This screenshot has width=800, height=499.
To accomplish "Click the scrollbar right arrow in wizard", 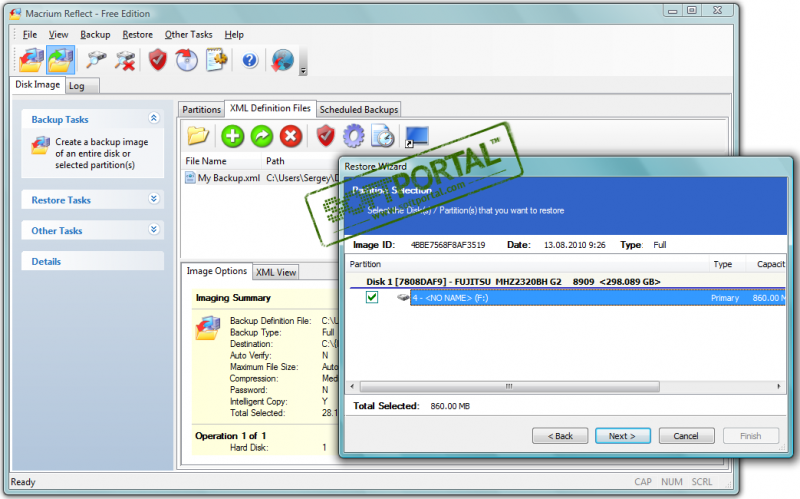I will click(x=779, y=386).
